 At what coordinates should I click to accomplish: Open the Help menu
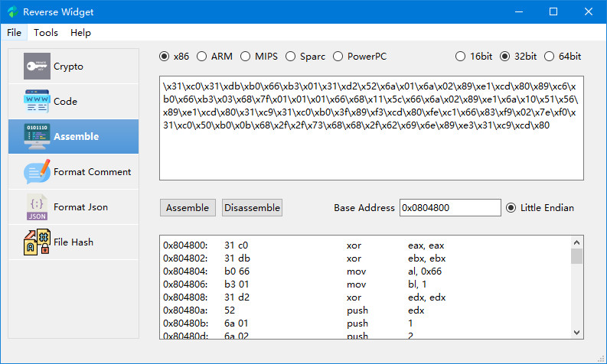(x=80, y=32)
